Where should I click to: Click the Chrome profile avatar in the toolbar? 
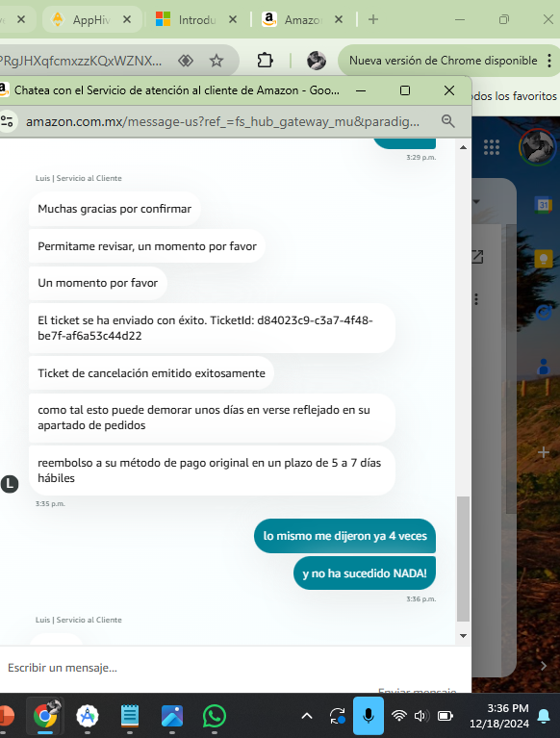[x=317, y=61]
